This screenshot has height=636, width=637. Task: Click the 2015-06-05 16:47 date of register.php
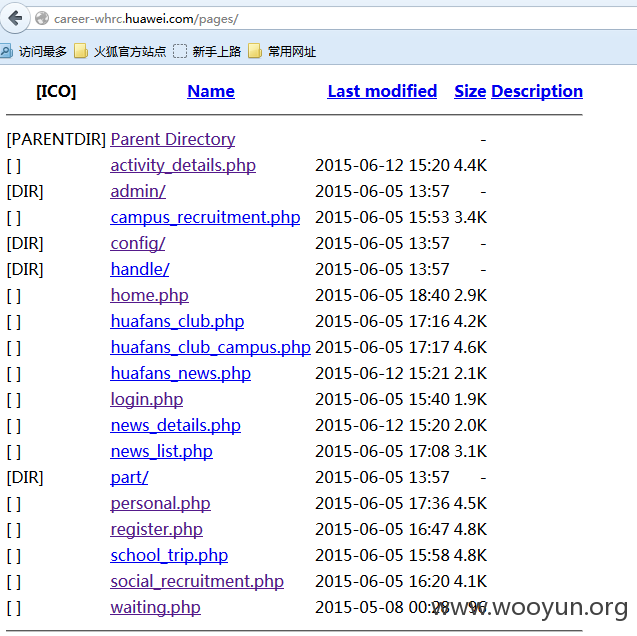click(x=382, y=529)
